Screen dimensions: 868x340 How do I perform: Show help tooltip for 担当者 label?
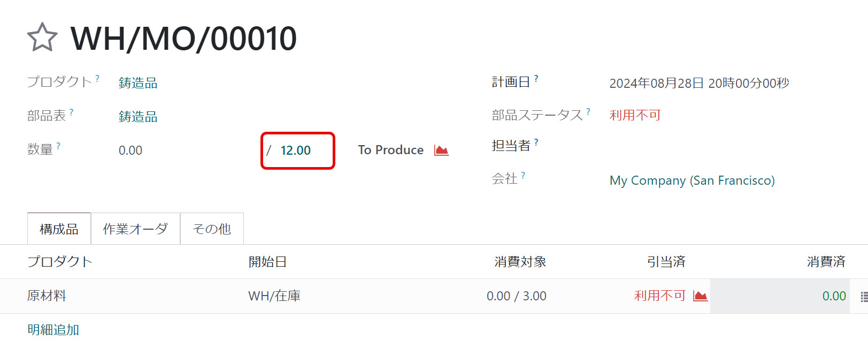[536, 142]
